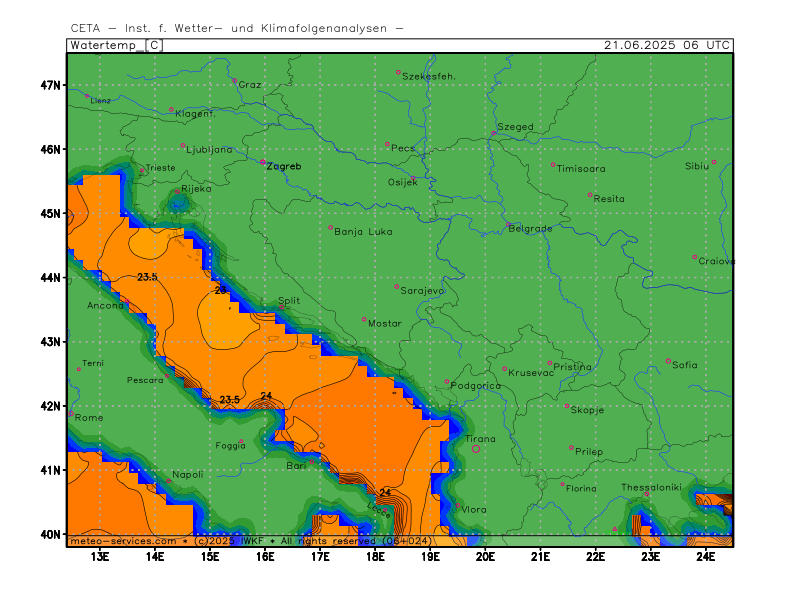The height and width of the screenshot is (600, 800).
Task: Select the Osijek city label
Action: (403, 182)
